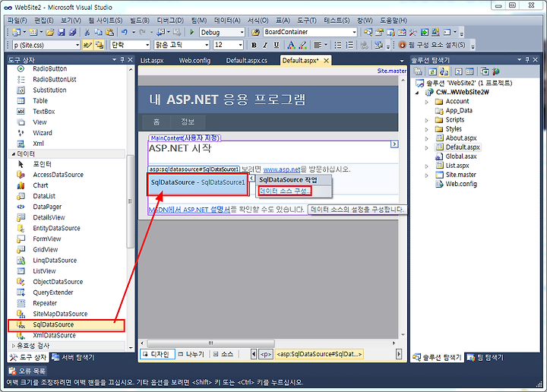
Task: Click the MSDN ASP.NET documentation link
Action: (189, 210)
